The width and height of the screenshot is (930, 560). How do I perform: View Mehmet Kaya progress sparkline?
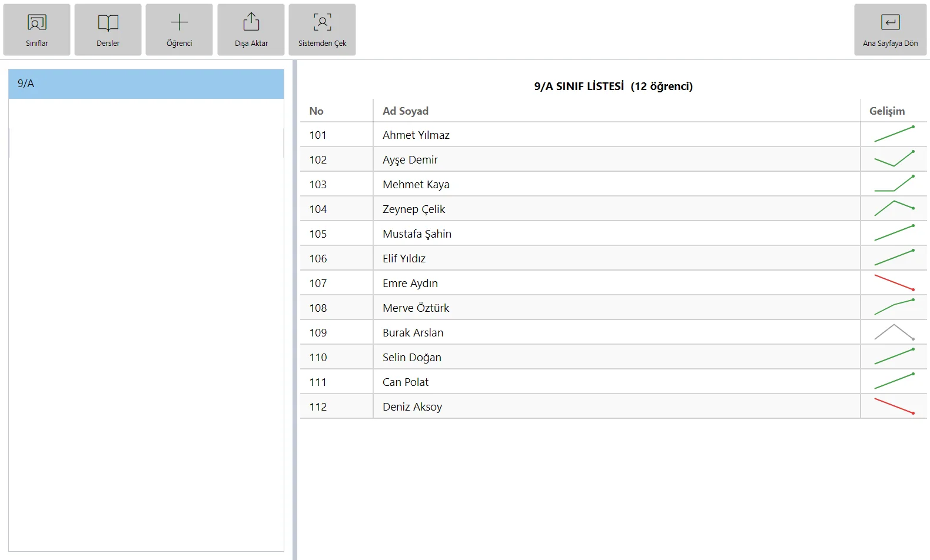894,184
